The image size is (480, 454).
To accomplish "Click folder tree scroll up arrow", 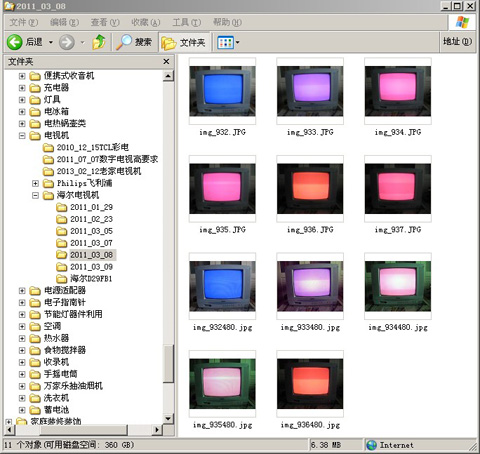I will pyautogui.click(x=168, y=76).
